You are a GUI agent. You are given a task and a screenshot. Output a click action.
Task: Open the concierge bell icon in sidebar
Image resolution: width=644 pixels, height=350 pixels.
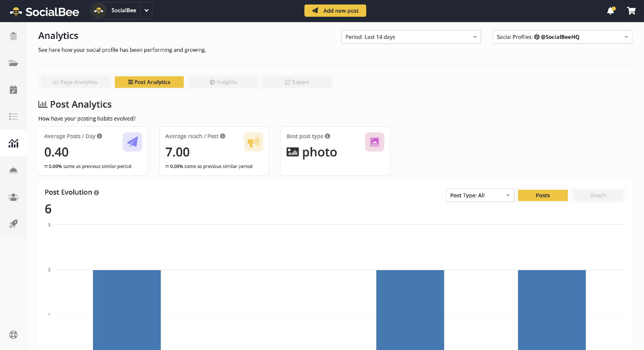point(13,170)
